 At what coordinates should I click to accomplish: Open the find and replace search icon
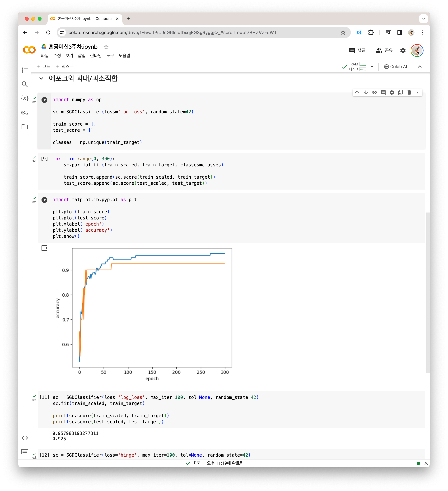pos(25,84)
